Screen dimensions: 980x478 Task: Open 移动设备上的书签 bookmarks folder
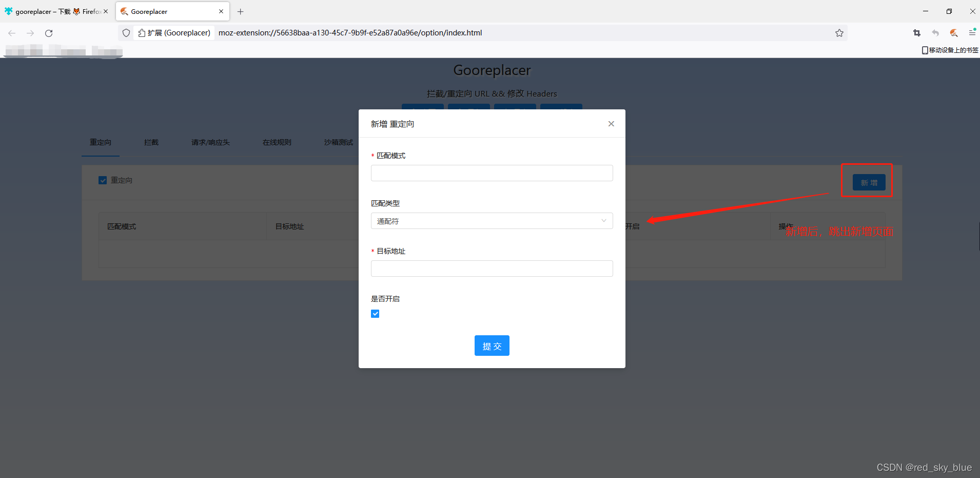[950, 50]
